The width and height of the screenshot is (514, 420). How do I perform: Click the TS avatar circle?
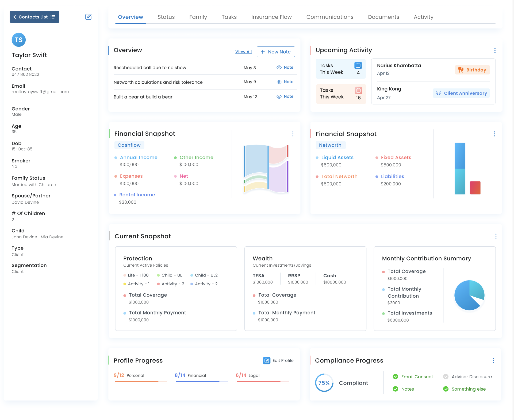click(19, 40)
